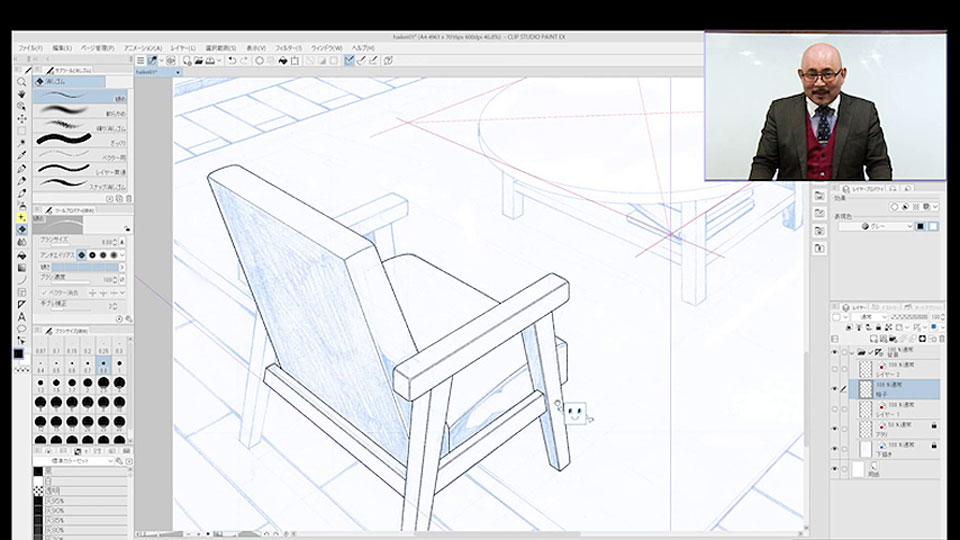Select the Balloon tool
This screenshot has height=540, width=960.
pyautogui.click(x=22, y=329)
